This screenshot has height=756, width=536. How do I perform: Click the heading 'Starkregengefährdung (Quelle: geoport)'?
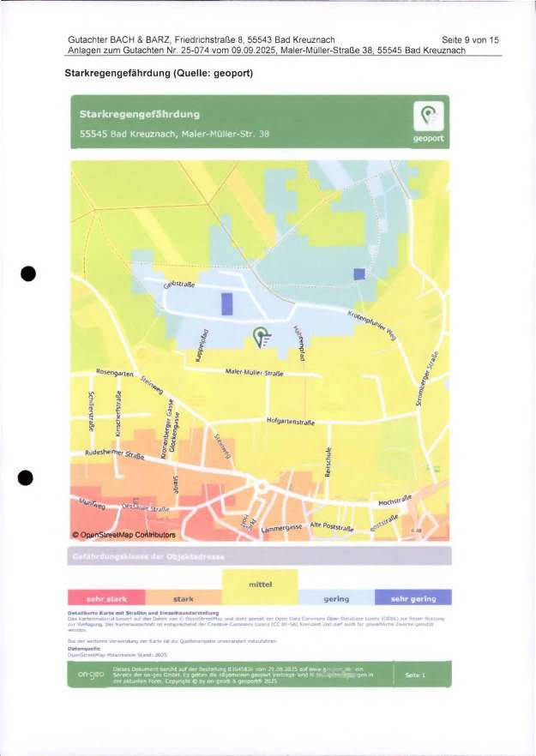(159, 73)
